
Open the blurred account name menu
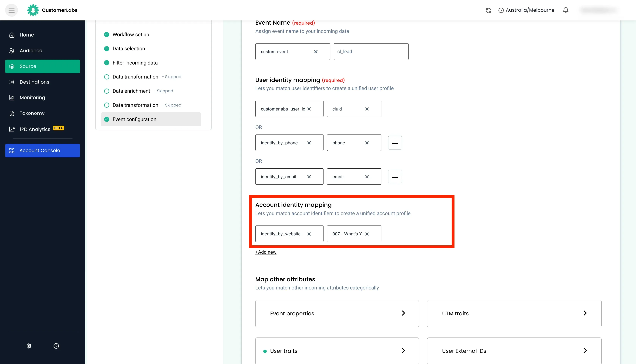click(x=599, y=10)
